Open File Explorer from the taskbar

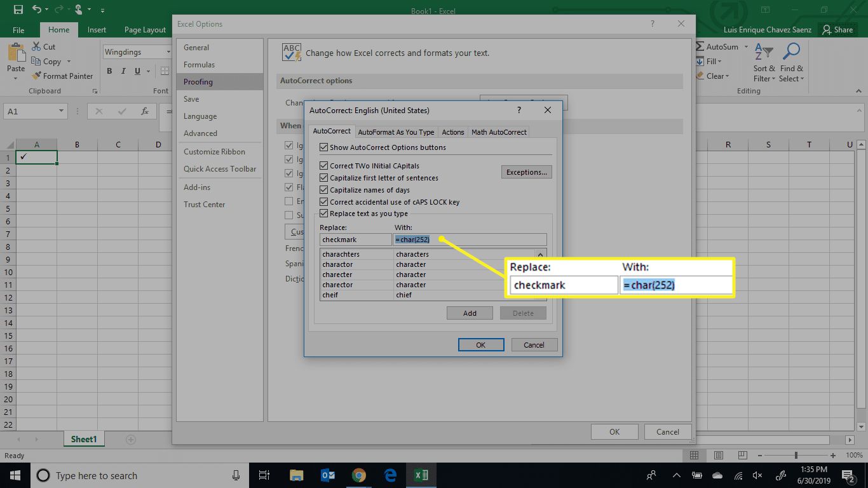pyautogui.click(x=296, y=475)
